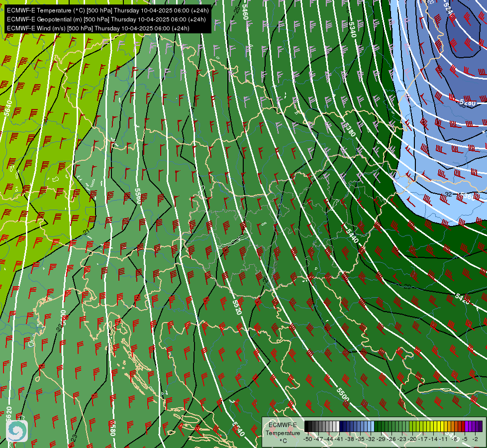Screen dimensions: 487x448
Task: Pick the black swatch at legend's left end
Action: tap(306, 426)
